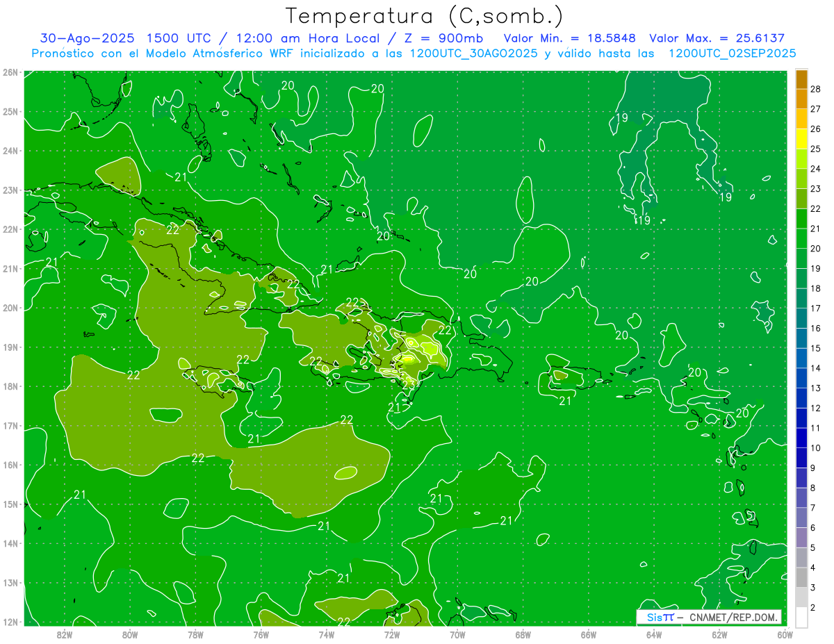The width and height of the screenshot is (834, 644).
Task: Click the 14N latitude axis label
Action: (x=10, y=544)
